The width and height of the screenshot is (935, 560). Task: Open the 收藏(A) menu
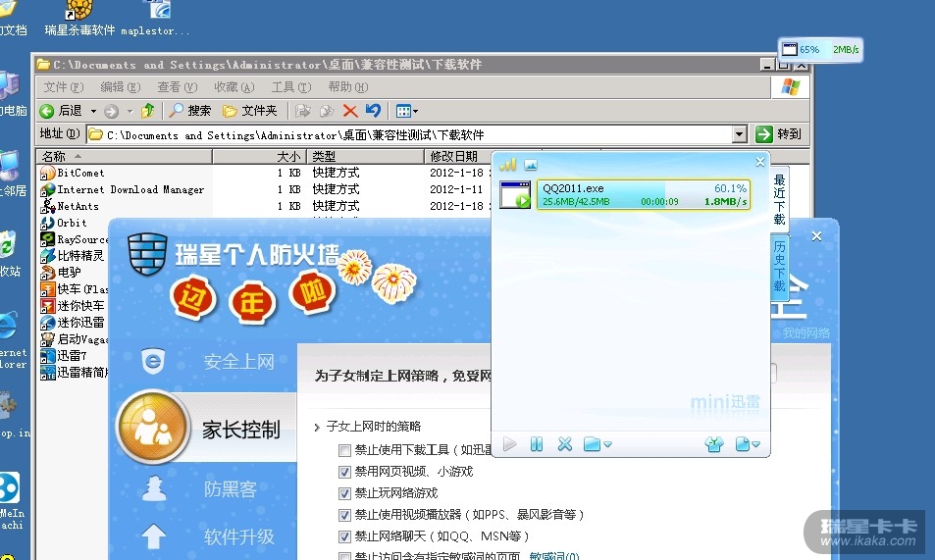point(234,87)
